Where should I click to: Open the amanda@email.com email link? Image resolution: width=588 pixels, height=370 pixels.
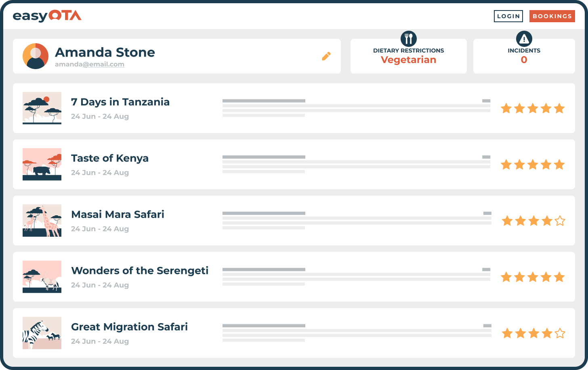click(x=90, y=64)
